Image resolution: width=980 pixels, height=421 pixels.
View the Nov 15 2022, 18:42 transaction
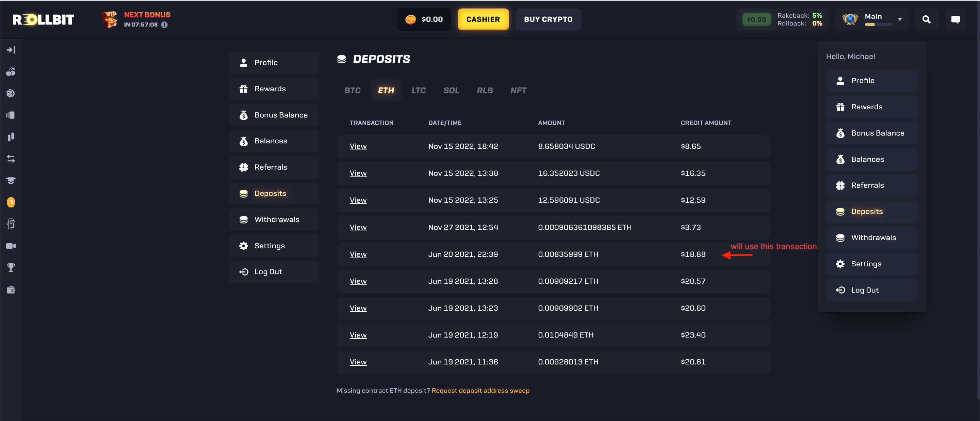[x=358, y=146]
